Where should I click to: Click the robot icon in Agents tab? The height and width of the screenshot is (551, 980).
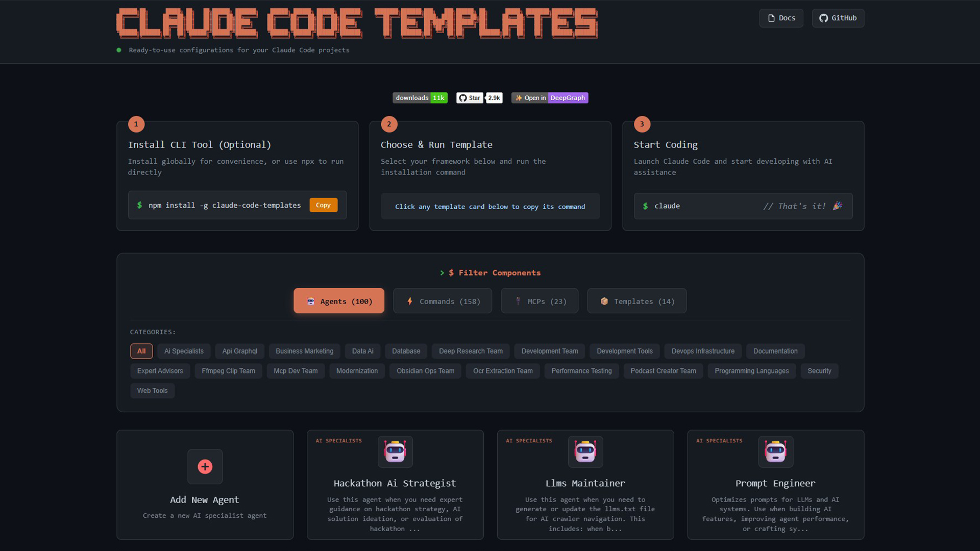pos(310,302)
